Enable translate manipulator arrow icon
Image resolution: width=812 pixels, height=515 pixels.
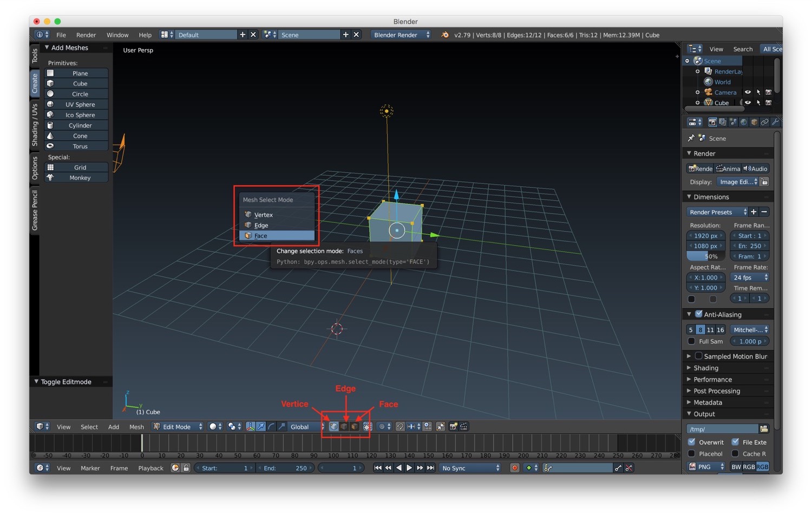tap(261, 426)
